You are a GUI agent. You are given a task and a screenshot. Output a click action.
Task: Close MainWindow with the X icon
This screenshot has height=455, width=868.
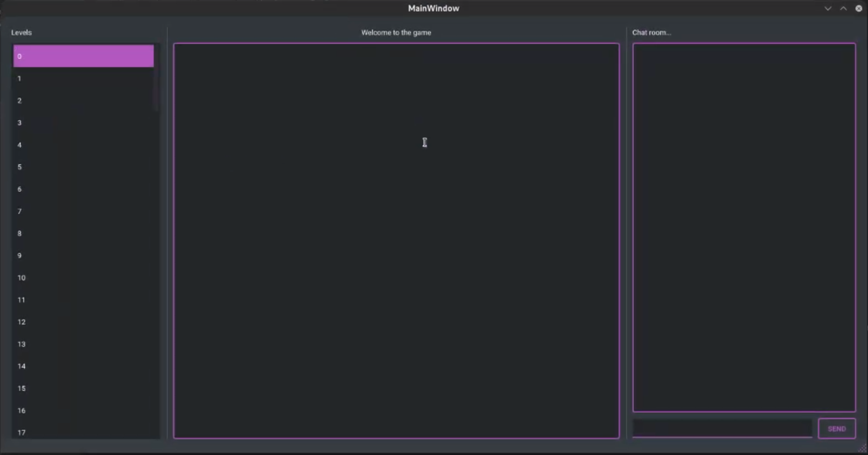click(859, 8)
